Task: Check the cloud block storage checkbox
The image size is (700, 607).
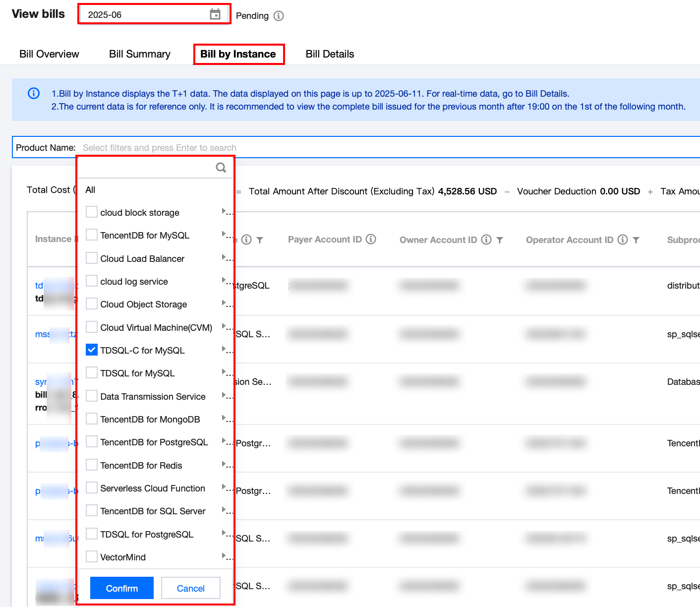Action: click(92, 212)
